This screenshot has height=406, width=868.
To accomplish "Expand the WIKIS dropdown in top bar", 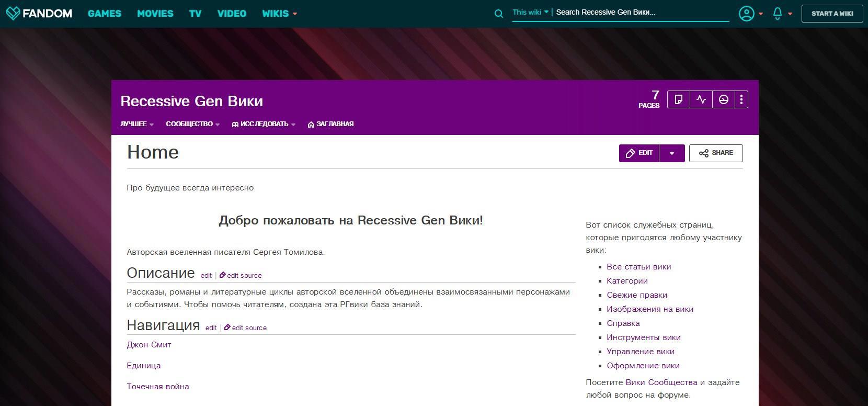I will [x=279, y=14].
